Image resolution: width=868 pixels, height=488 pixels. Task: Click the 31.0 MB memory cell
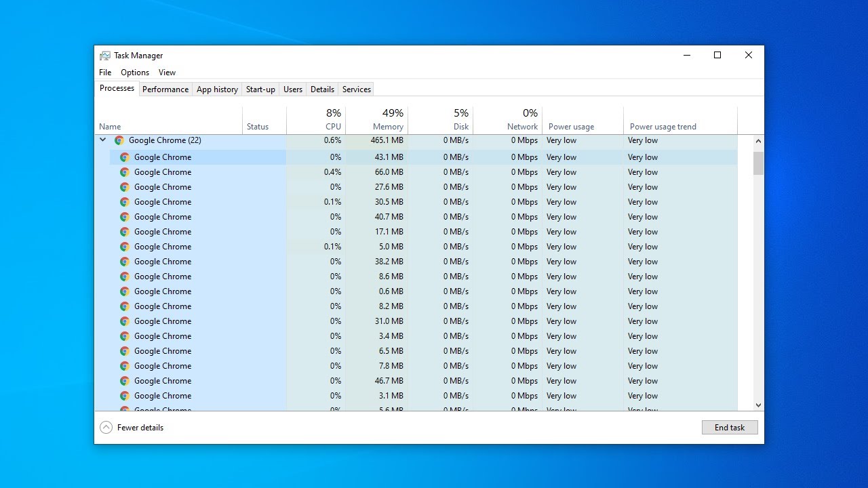[376, 321]
